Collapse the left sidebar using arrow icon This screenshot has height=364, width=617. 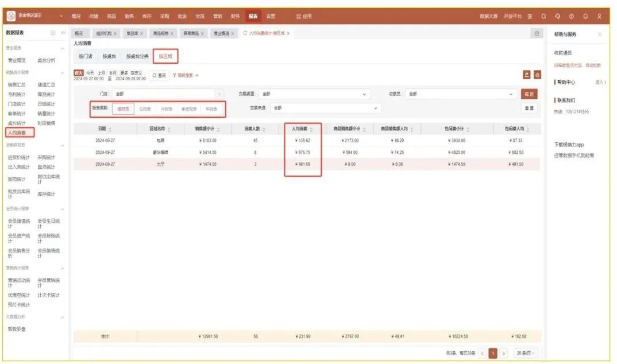click(63, 34)
